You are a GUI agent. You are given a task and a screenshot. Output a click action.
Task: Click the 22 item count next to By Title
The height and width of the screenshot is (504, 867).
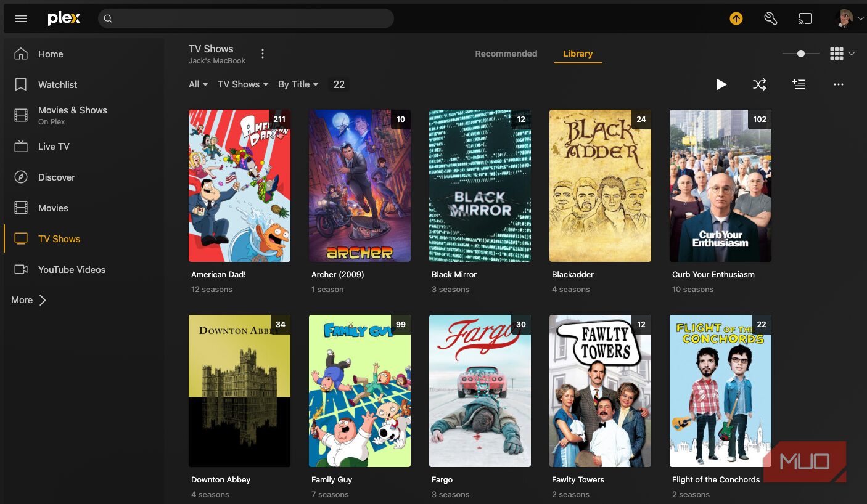pyautogui.click(x=339, y=84)
